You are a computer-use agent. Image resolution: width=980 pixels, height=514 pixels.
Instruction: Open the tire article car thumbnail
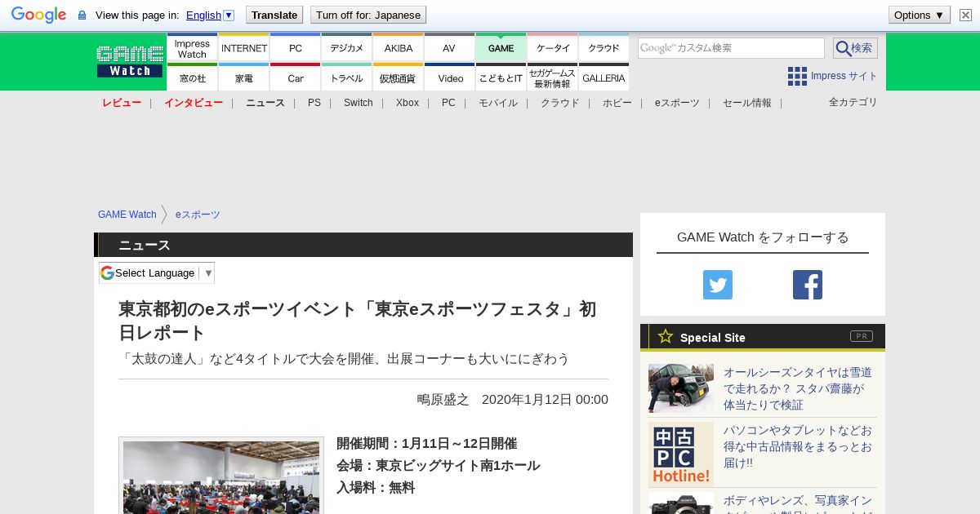(x=681, y=388)
